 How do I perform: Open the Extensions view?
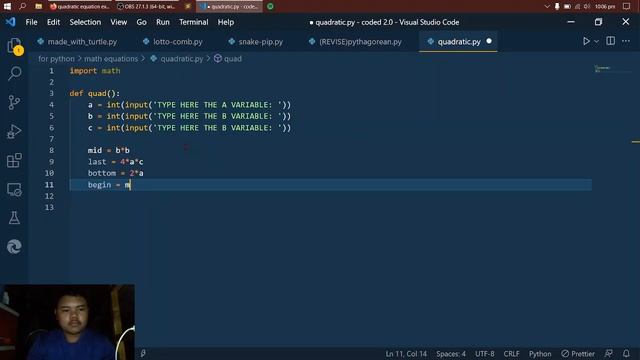click(x=14, y=160)
